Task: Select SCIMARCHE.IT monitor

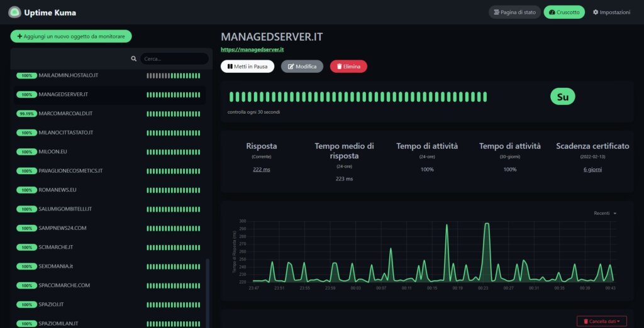Action: (x=109, y=247)
